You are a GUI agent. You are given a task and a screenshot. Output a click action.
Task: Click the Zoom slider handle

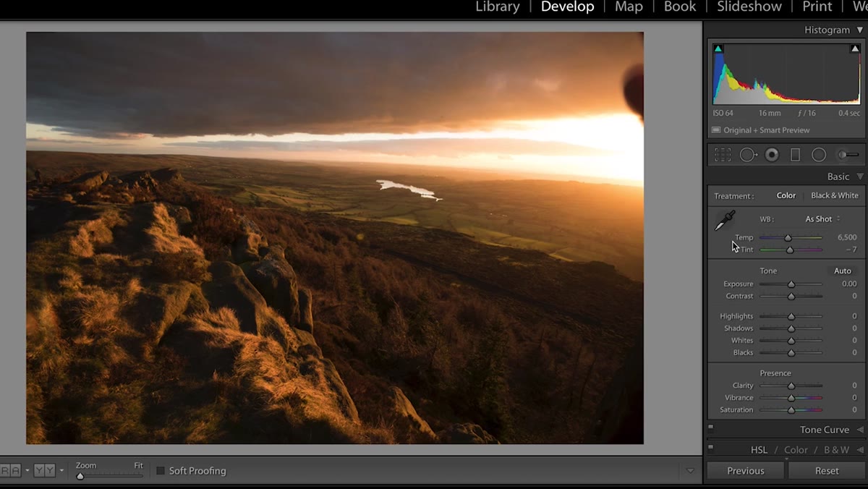80,476
